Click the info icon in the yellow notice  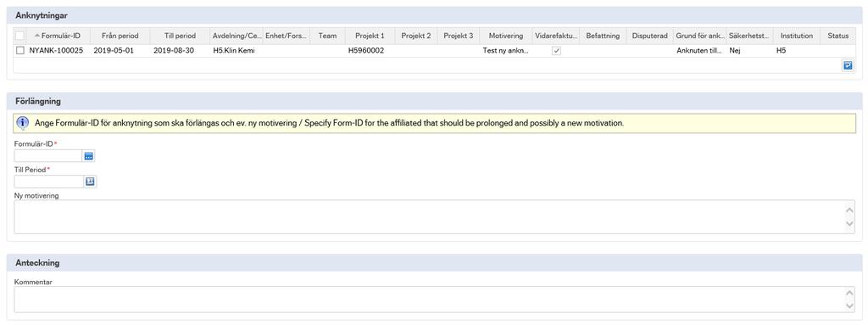pyautogui.click(x=23, y=122)
